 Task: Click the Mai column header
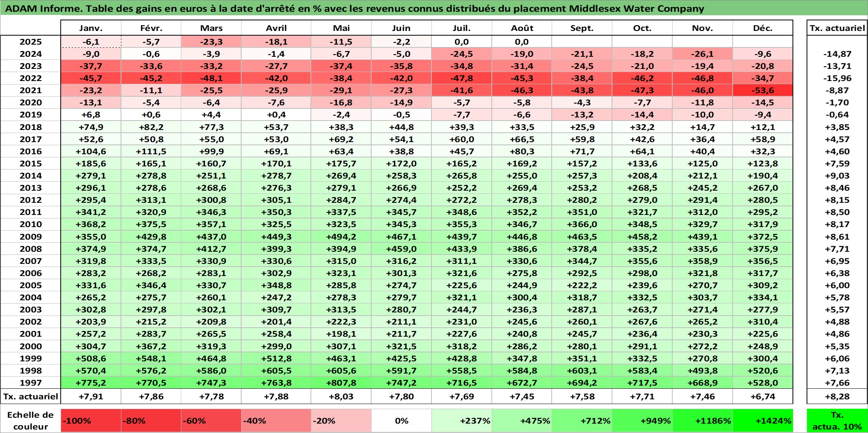(x=341, y=28)
